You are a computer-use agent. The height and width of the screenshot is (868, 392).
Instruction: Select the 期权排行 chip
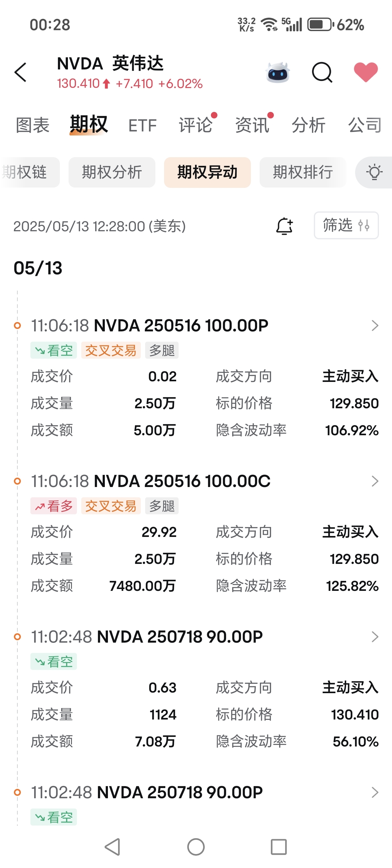point(303,172)
